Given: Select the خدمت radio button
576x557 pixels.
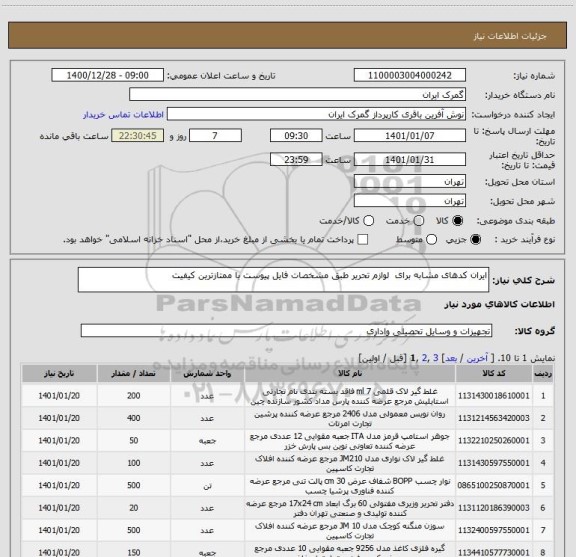Looking at the screenshot, I should tap(419, 221).
